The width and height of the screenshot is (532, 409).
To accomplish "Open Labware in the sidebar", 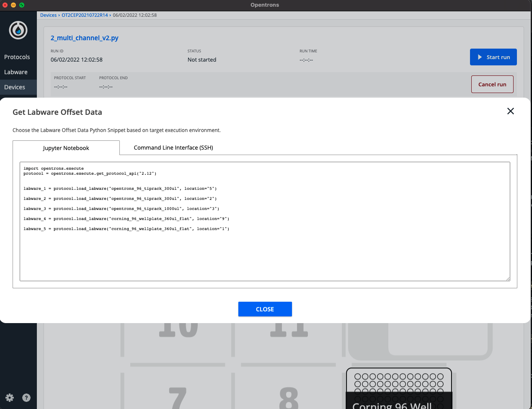I will click(16, 72).
